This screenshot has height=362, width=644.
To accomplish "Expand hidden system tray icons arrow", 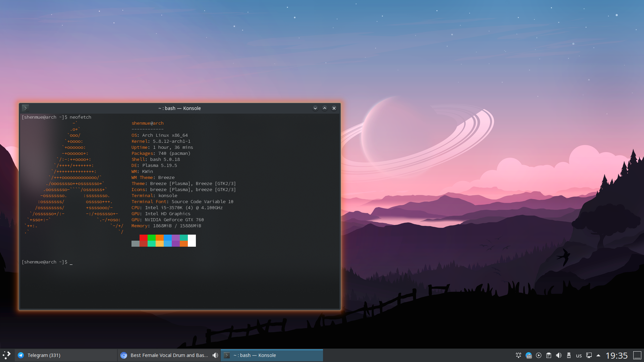I will [598, 355].
